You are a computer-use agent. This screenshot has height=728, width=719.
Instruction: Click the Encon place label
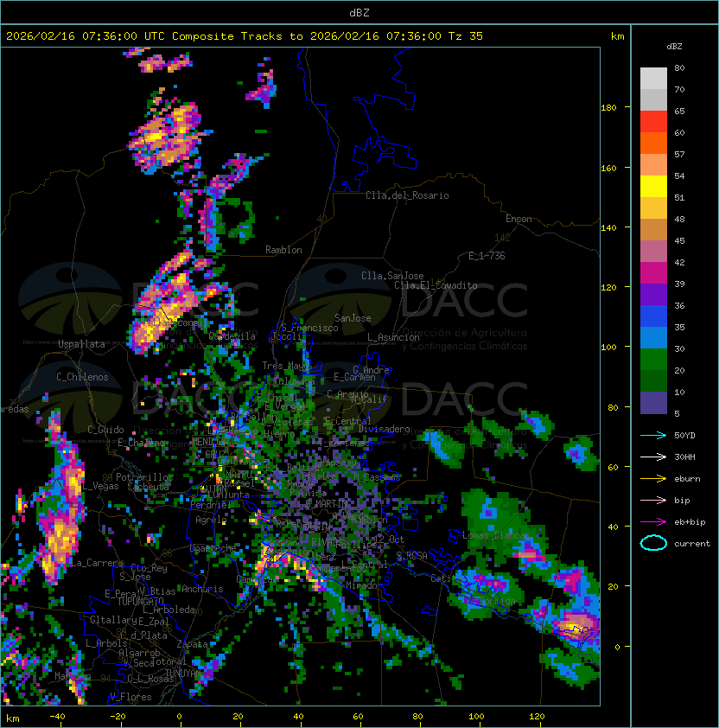point(519,219)
